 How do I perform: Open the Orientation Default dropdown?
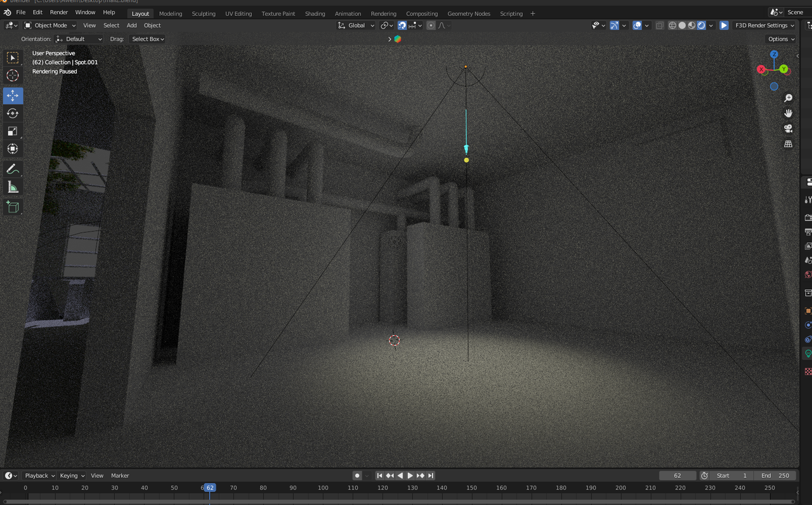pyautogui.click(x=79, y=39)
